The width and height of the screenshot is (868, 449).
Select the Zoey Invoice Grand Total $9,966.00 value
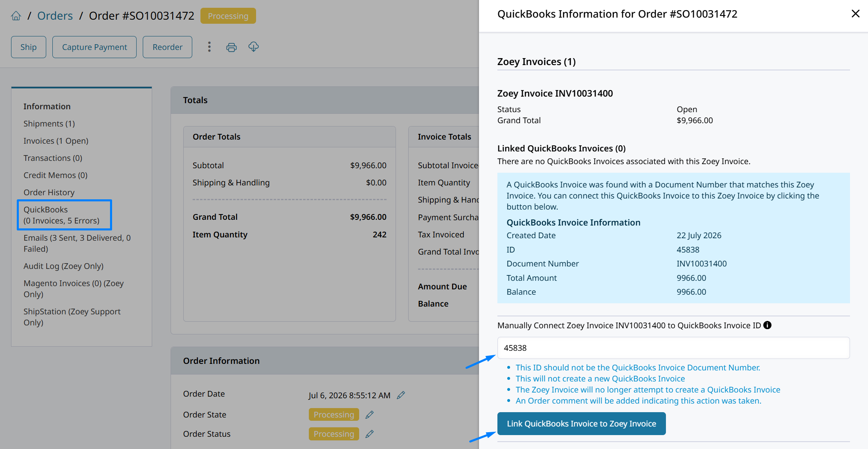(695, 120)
